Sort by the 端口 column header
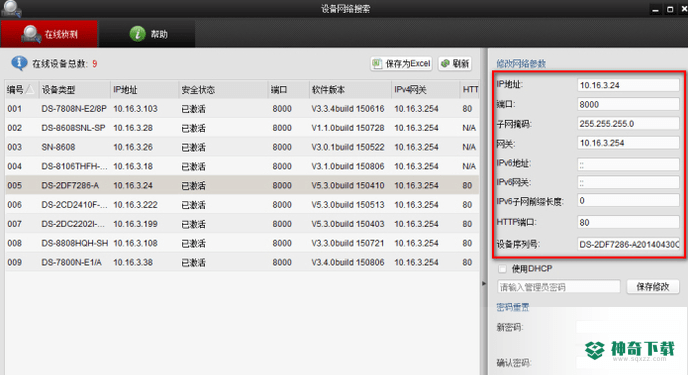Screen dimensions: 688x375 click(288, 89)
